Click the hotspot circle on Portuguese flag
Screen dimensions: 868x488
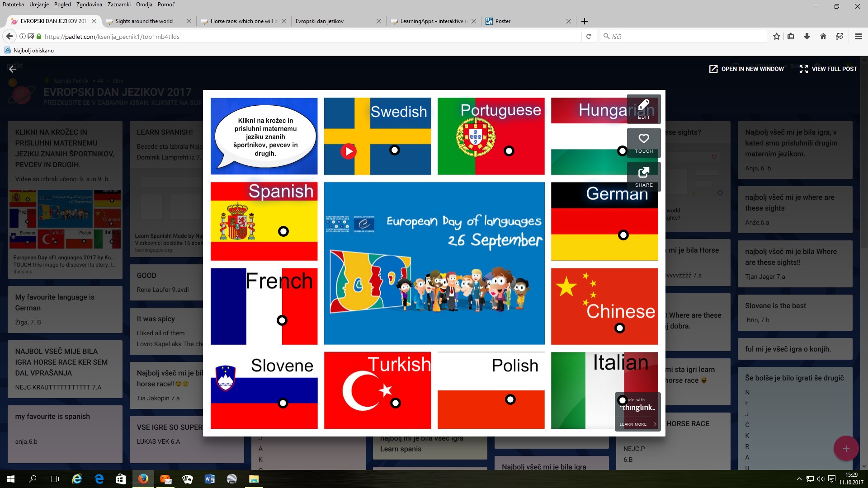pos(509,151)
